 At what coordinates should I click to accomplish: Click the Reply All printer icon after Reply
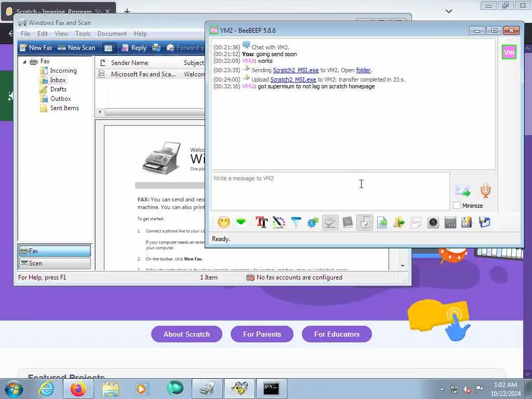point(156,48)
